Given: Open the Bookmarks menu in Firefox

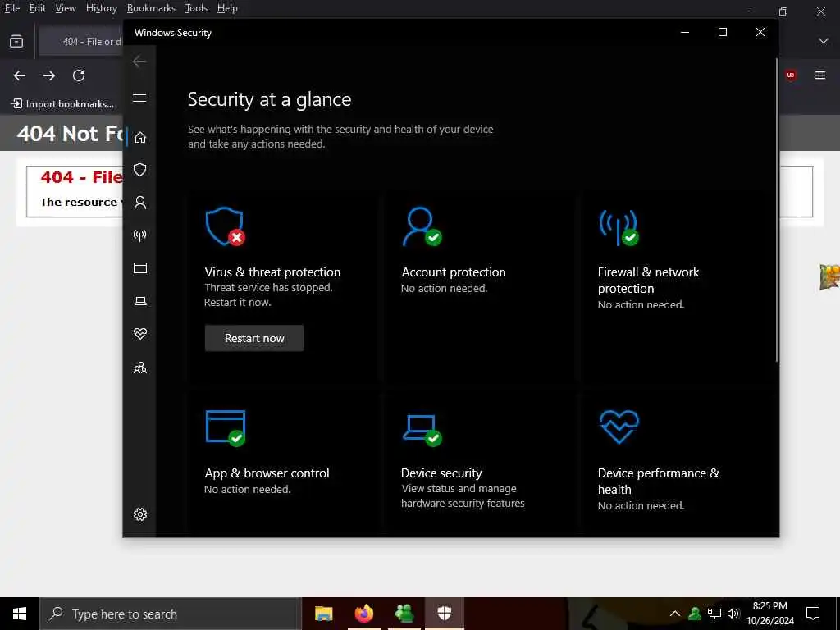Looking at the screenshot, I should click(151, 8).
